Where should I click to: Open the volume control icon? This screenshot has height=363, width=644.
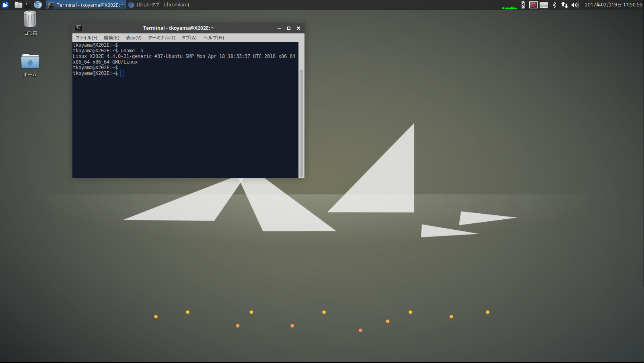[x=575, y=5]
